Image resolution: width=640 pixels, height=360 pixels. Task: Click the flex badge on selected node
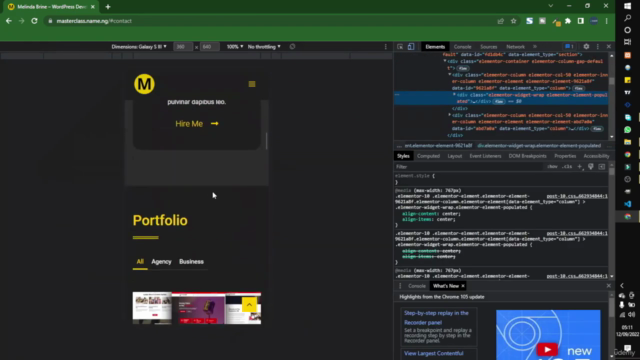point(499,102)
